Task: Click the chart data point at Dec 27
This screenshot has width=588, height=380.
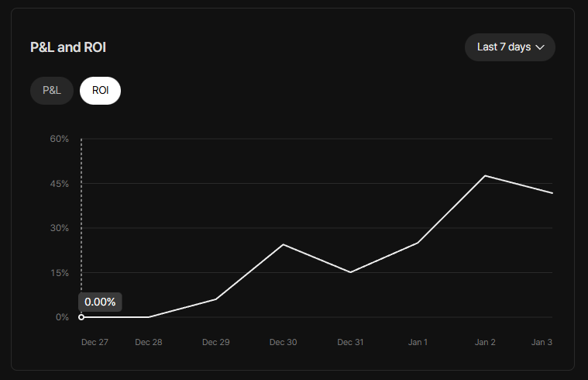Action: tap(81, 317)
